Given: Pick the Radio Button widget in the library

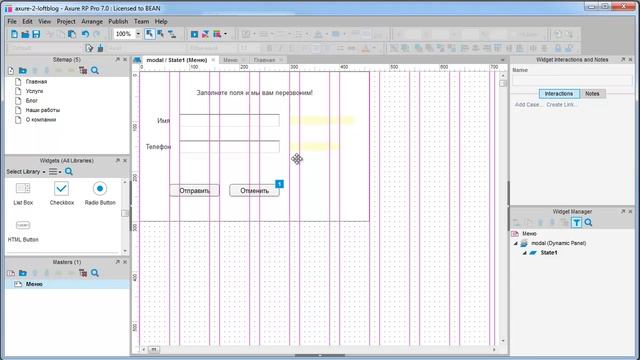Looking at the screenshot, I should pyautogui.click(x=100, y=193).
